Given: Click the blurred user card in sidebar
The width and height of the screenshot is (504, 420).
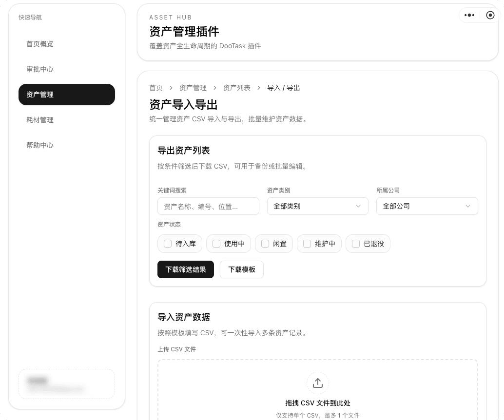Looking at the screenshot, I should click(x=67, y=384).
